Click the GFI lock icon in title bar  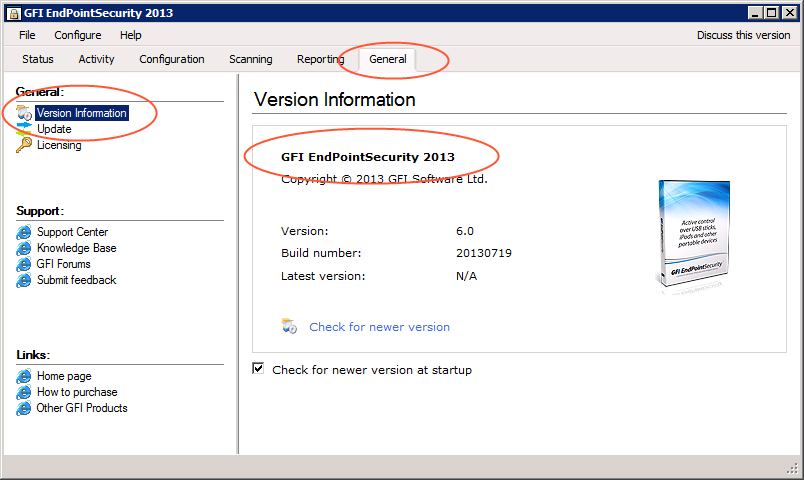coord(14,13)
